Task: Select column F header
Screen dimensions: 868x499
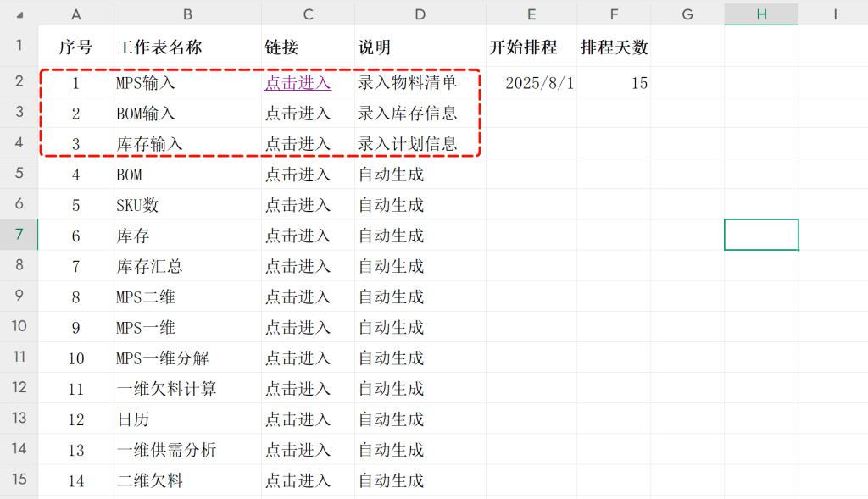Action: pos(614,14)
